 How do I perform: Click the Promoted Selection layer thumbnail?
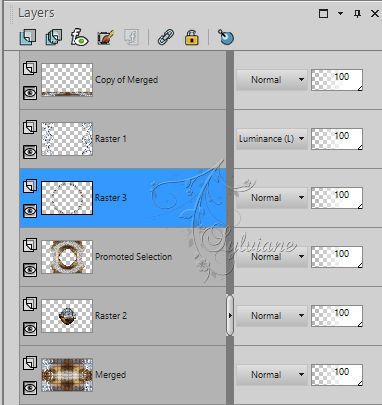pos(67,257)
